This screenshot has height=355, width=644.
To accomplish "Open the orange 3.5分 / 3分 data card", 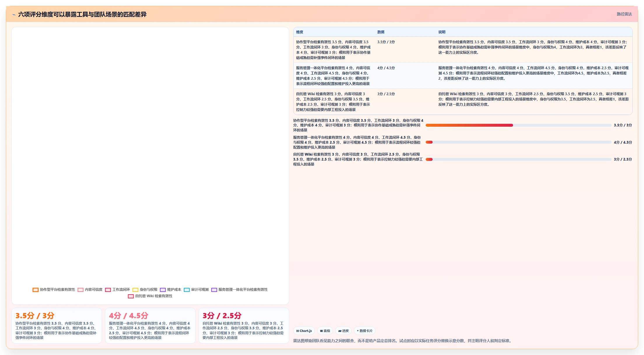I will coord(57,326).
